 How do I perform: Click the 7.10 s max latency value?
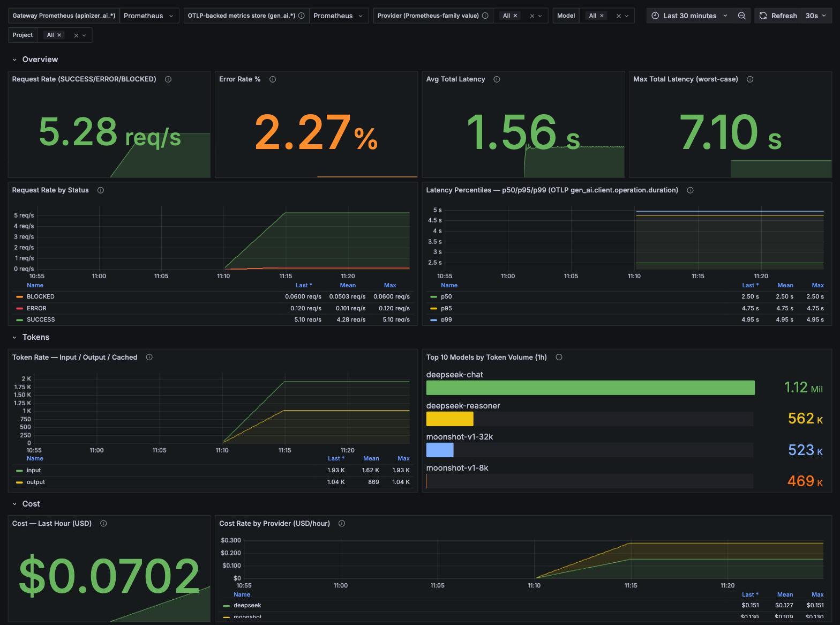pyautogui.click(x=730, y=132)
